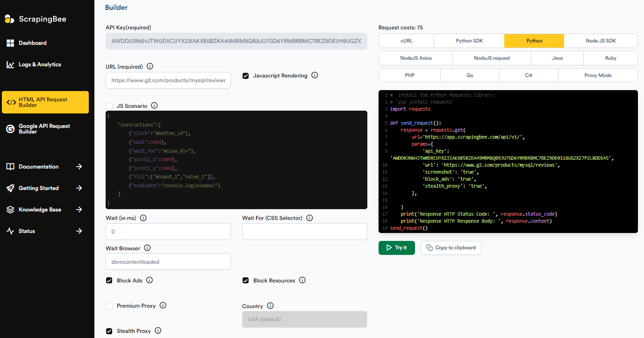
Task: Disable Javascript Rendering
Action: click(246, 75)
